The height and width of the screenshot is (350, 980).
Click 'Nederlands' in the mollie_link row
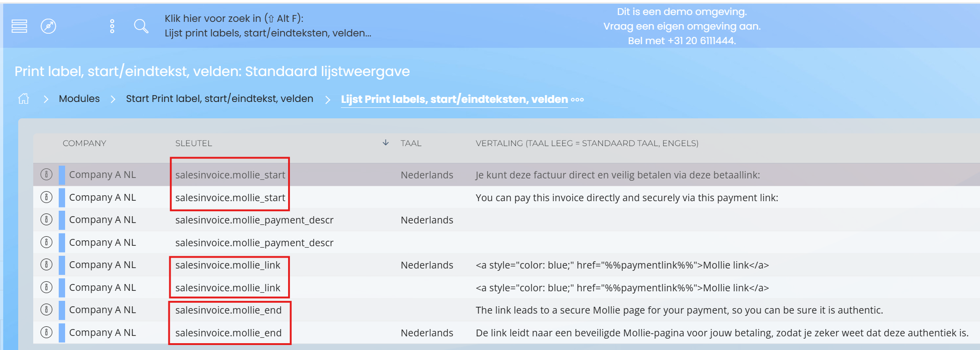point(427,265)
